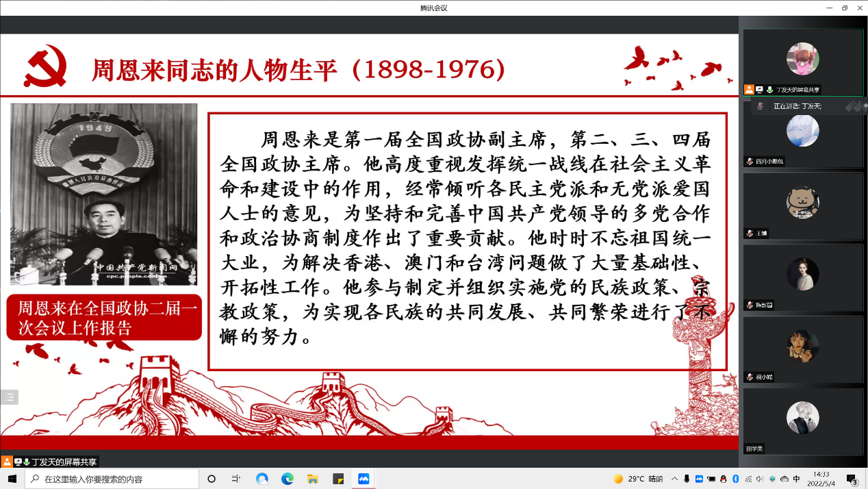The image size is (868, 489).
Task: Click 丁发天's green microphone icon in panel
Action: [770, 90]
